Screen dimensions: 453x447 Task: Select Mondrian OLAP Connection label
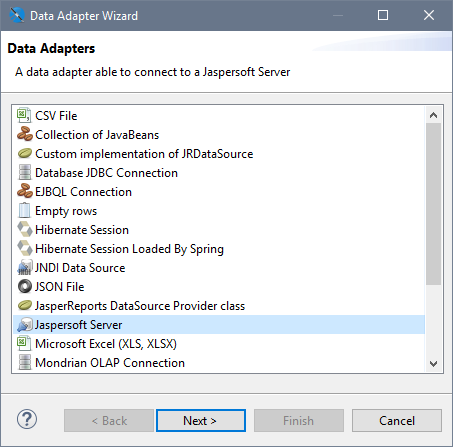point(110,363)
